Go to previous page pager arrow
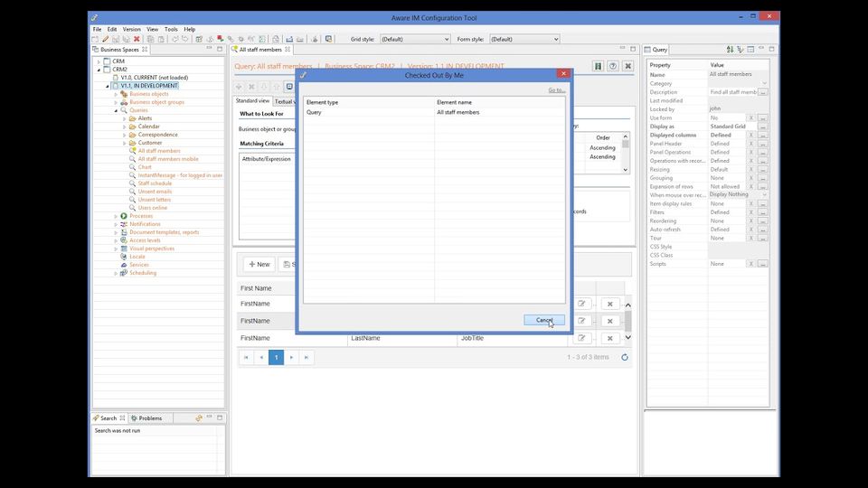The image size is (868, 488). click(261, 358)
